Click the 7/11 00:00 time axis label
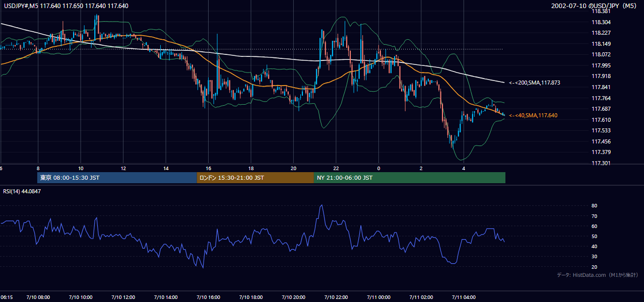Image resolution: width=644 pixels, height=302 pixels. click(x=379, y=297)
